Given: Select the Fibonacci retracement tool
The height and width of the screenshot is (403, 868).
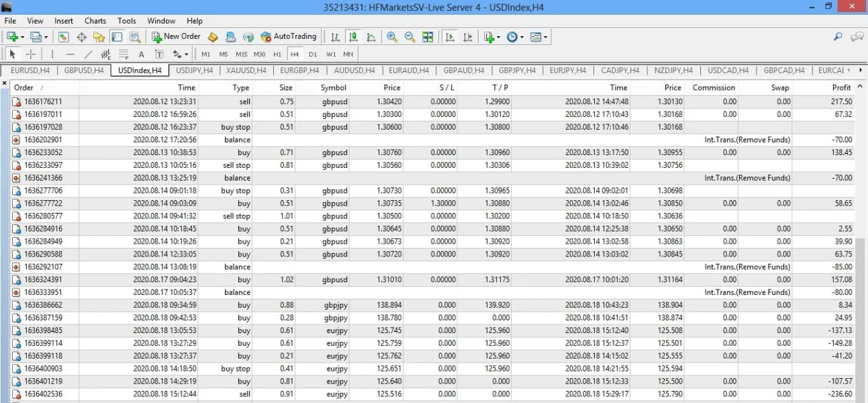Looking at the screenshot, I should coord(124,54).
